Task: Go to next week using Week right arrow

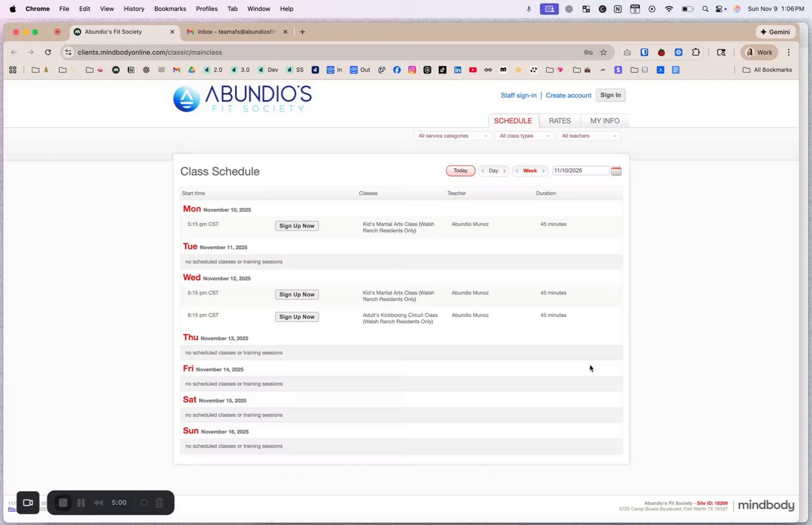Action: click(x=543, y=171)
